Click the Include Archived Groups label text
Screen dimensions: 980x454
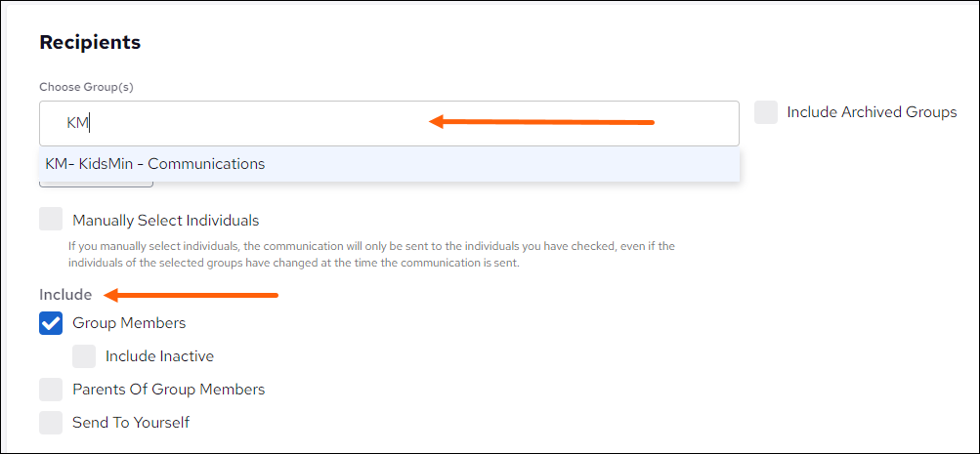click(x=872, y=112)
